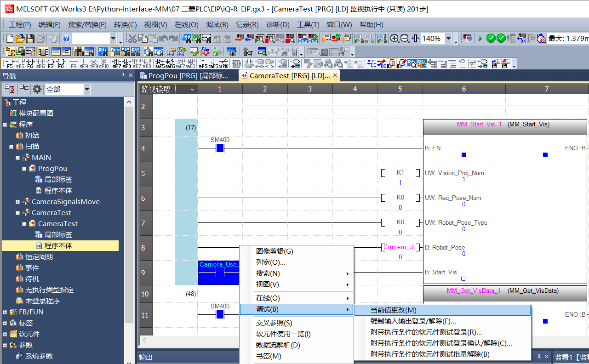Click the blue help question mark icon
This screenshot has width=589, height=364.
pos(66,39)
